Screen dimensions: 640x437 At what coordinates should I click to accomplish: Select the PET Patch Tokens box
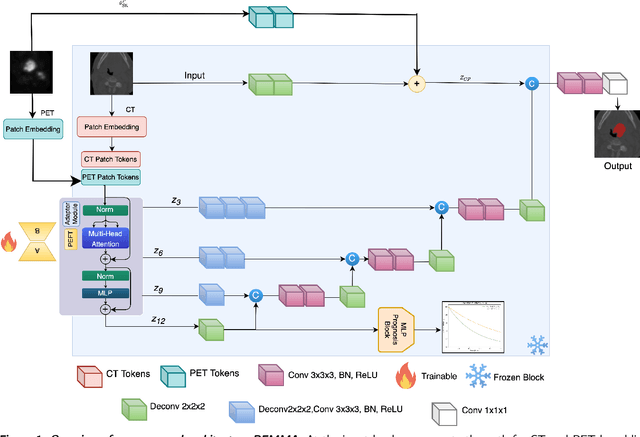pos(111,176)
